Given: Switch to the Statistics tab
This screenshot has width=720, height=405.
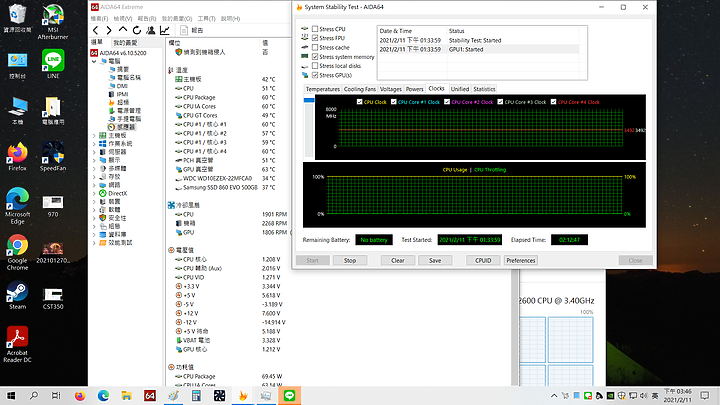Looking at the screenshot, I should point(484,89).
